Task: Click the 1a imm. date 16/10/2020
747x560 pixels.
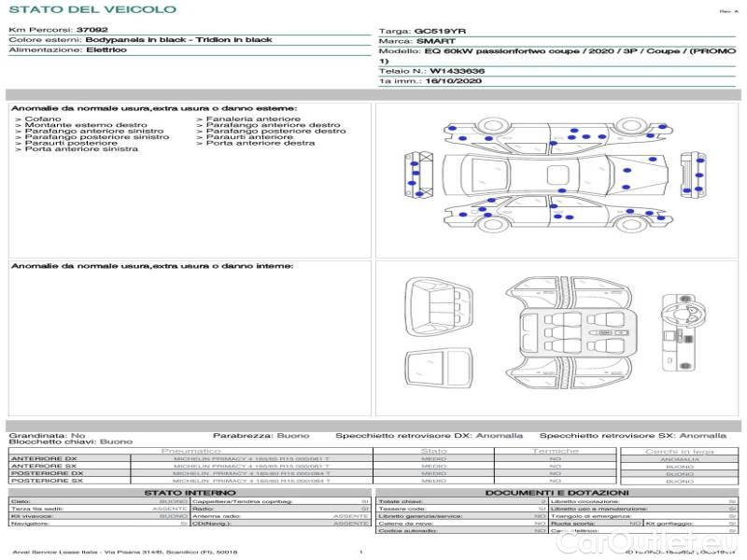Action: tap(453, 81)
